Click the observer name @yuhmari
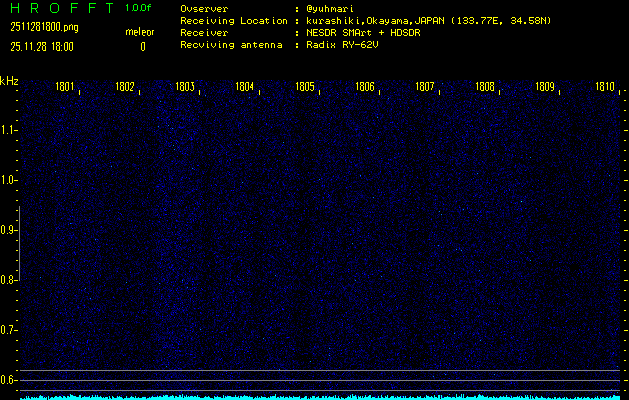The width and height of the screenshot is (629, 400). click(331, 8)
